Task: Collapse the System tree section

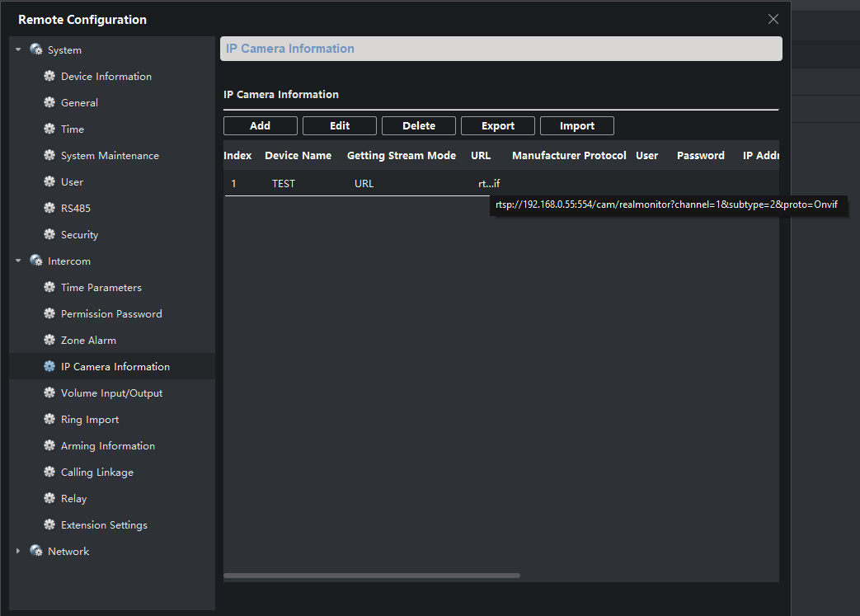Action: [19, 50]
